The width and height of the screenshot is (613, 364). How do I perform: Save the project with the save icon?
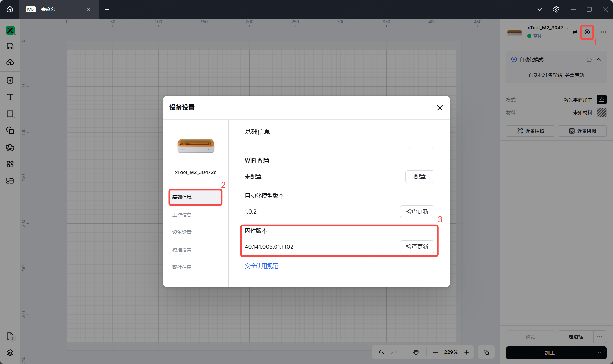[10, 46]
